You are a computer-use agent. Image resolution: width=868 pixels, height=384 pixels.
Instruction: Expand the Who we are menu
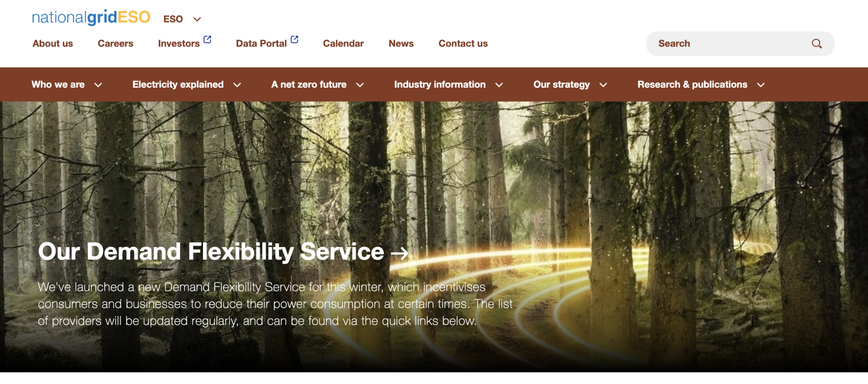(x=67, y=84)
